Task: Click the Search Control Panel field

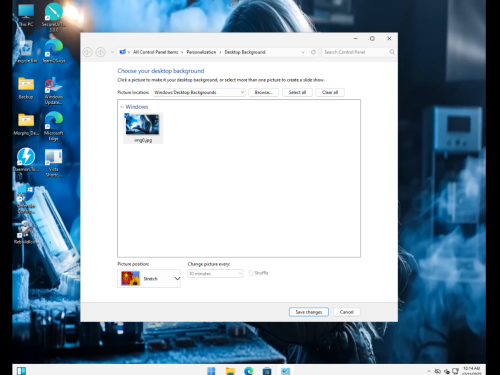Action: [356, 52]
